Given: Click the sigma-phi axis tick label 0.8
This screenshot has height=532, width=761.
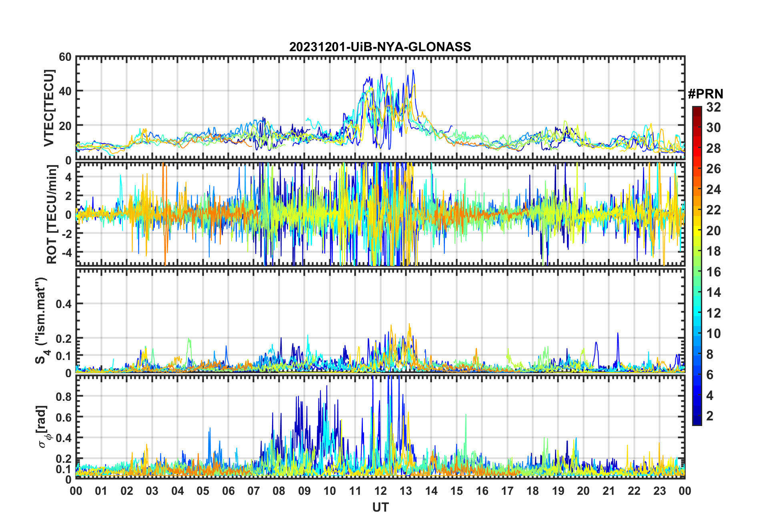Looking at the screenshot, I should coord(64,396).
